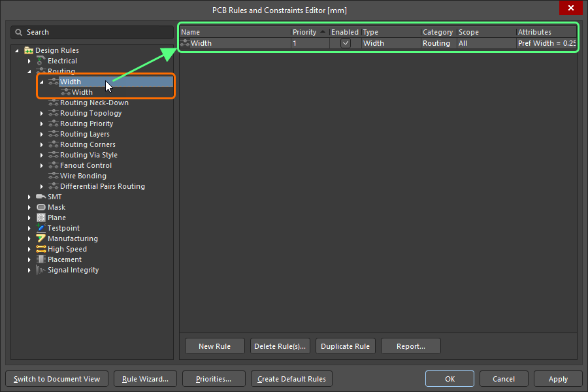Click the Routing Neck-Down rule icon
Image resolution: width=588 pixels, height=392 pixels.
[54, 103]
